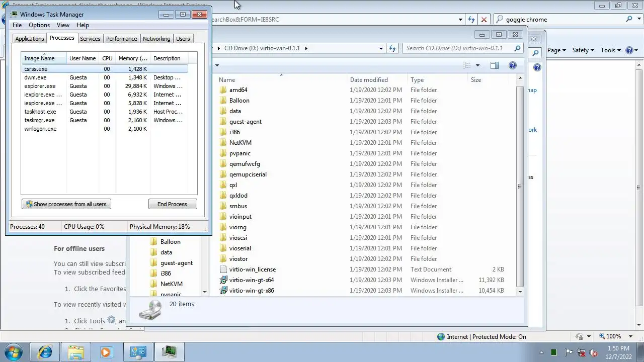This screenshot has height=362, width=644.
Task: Open Internet Explorer Safety menu dropdown
Action: coord(583,50)
